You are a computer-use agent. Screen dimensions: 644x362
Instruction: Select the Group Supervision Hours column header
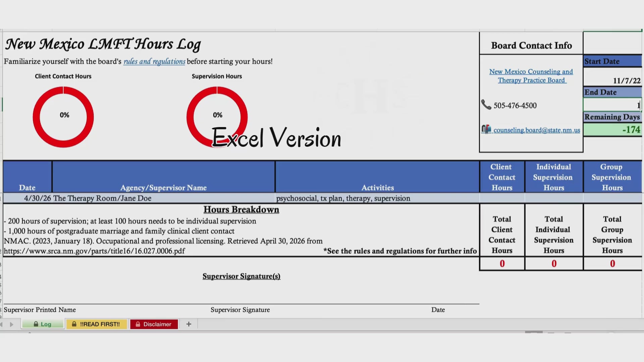click(x=612, y=177)
